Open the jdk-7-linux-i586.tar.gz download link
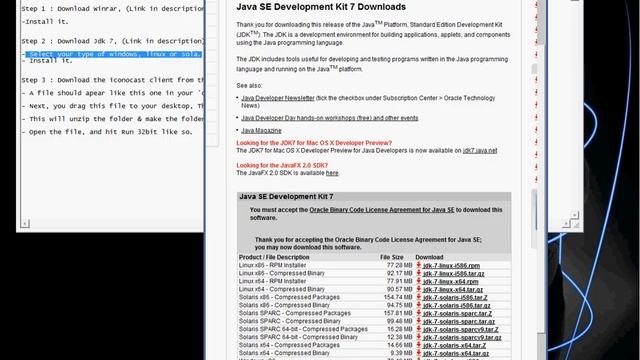Image resolution: width=640 pixels, height=360 pixels. coord(453,273)
